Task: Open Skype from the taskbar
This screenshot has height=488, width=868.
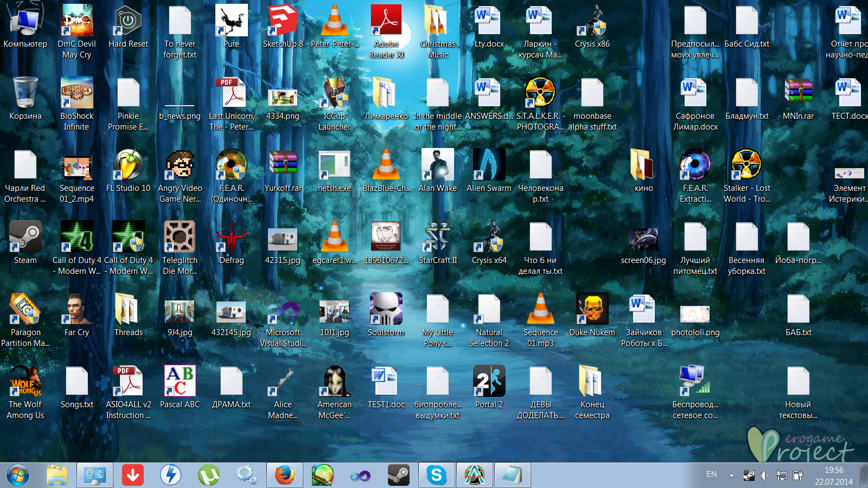Action: (x=437, y=476)
